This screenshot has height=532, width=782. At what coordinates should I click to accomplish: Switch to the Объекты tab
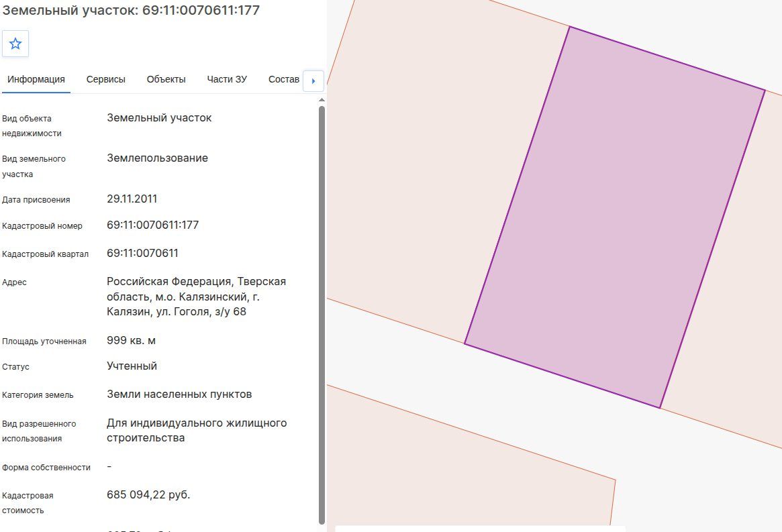[x=166, y=79]
